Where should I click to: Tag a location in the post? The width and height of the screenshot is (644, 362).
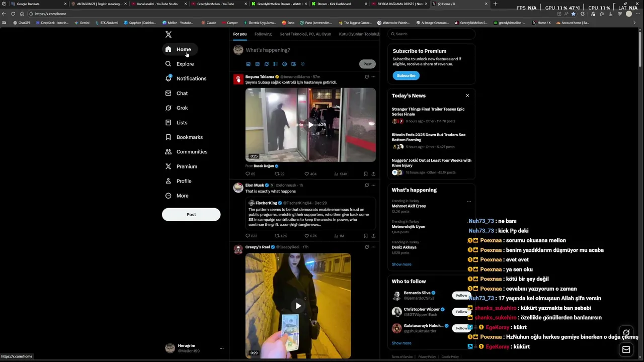302,64
